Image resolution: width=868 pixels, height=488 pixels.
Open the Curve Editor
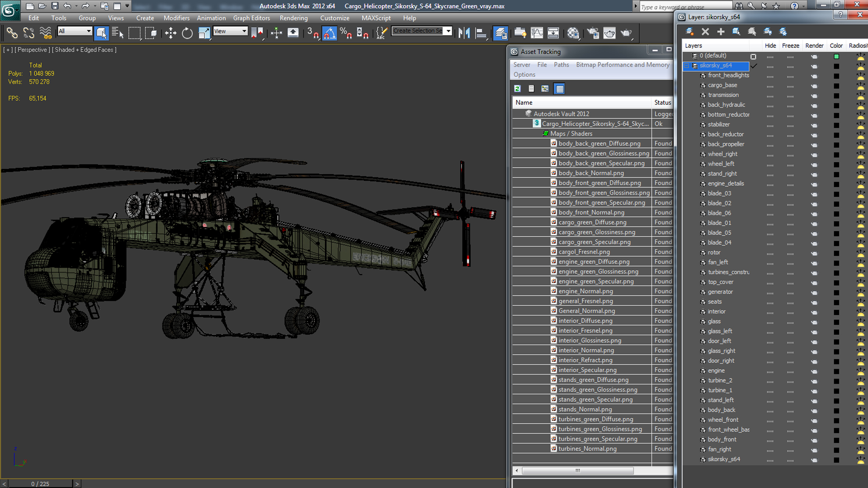point(537,33)
